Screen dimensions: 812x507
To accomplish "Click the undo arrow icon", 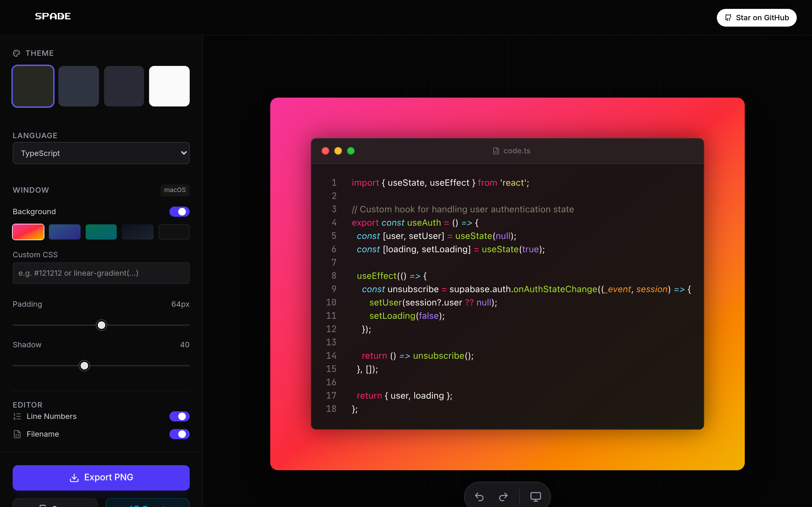I will (x=479, y=497).
